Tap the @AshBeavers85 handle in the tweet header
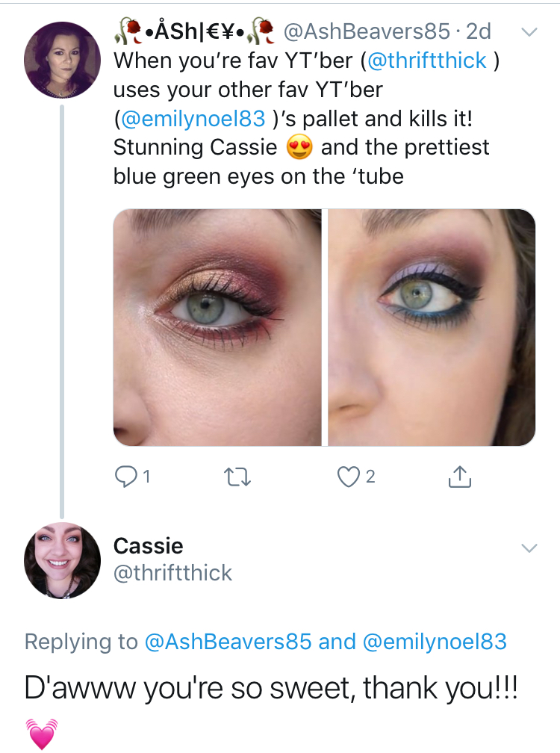 [x=367, y=31]
